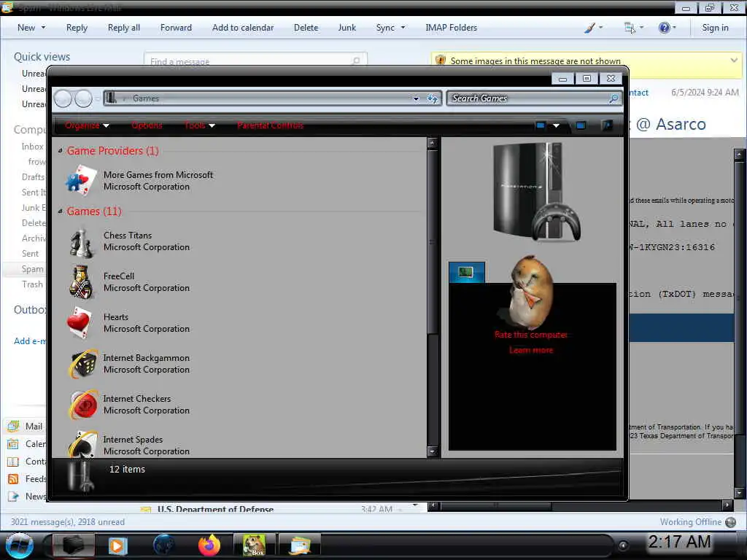
Task: Select the Spam folder in Live Mail
Action: 32,268
